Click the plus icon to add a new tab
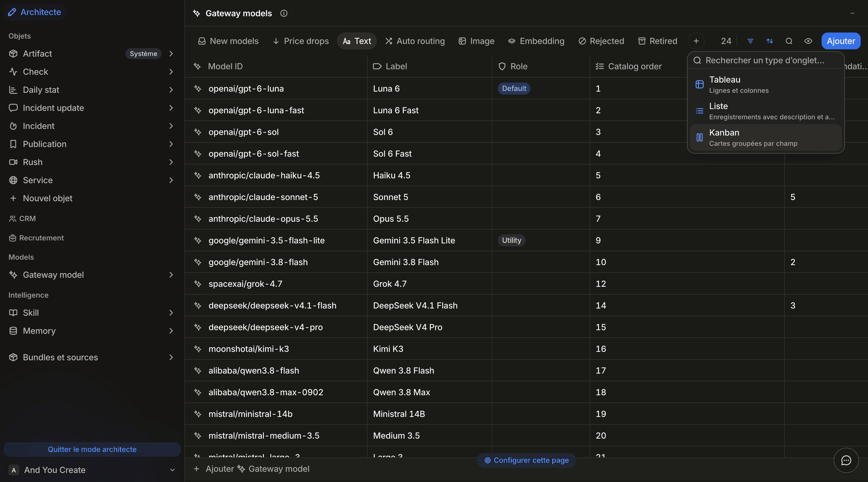Image resolution: width=868 pixels, height=482 pixels. click(x=696, y=41)
